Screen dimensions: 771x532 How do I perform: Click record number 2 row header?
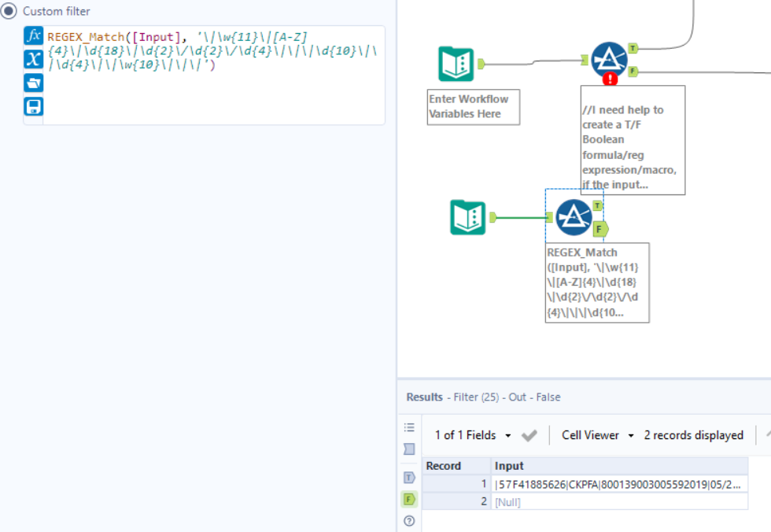pyautogui.click(x=456, y=501)
